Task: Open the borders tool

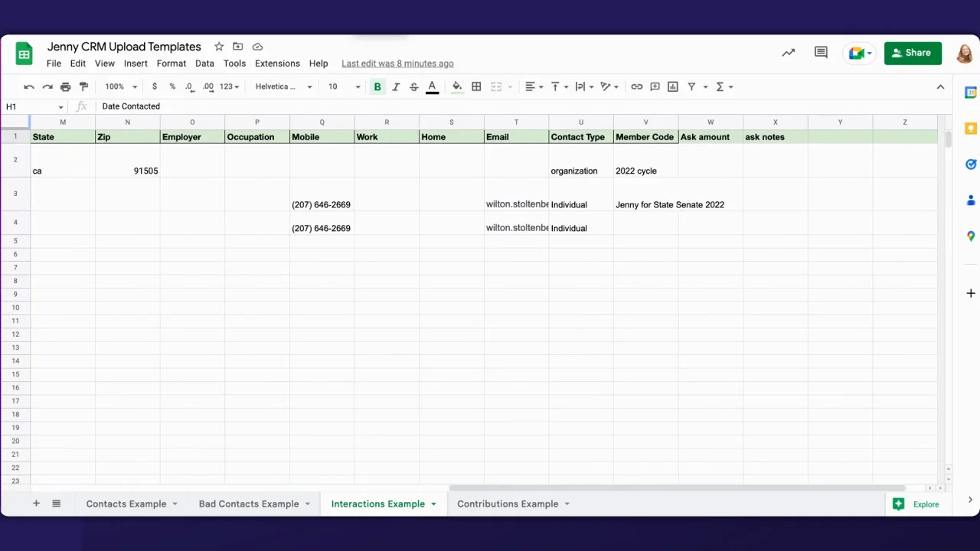Action: [476, 87]
